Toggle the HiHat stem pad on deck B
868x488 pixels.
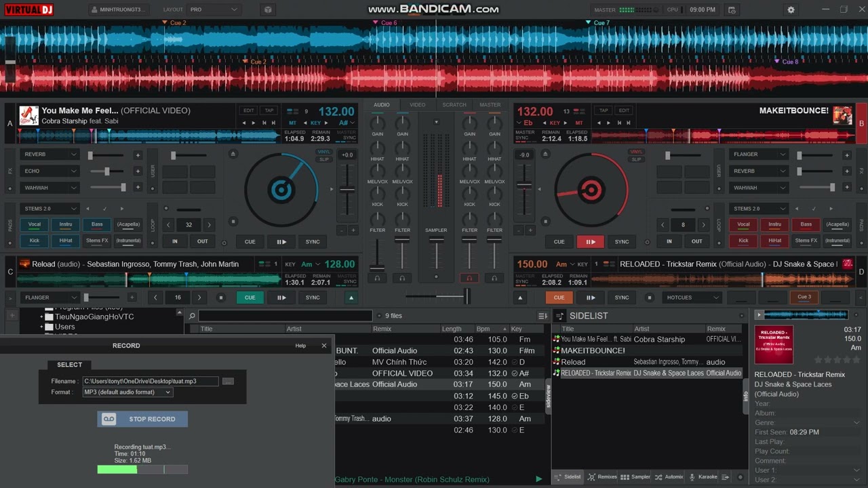774,241
